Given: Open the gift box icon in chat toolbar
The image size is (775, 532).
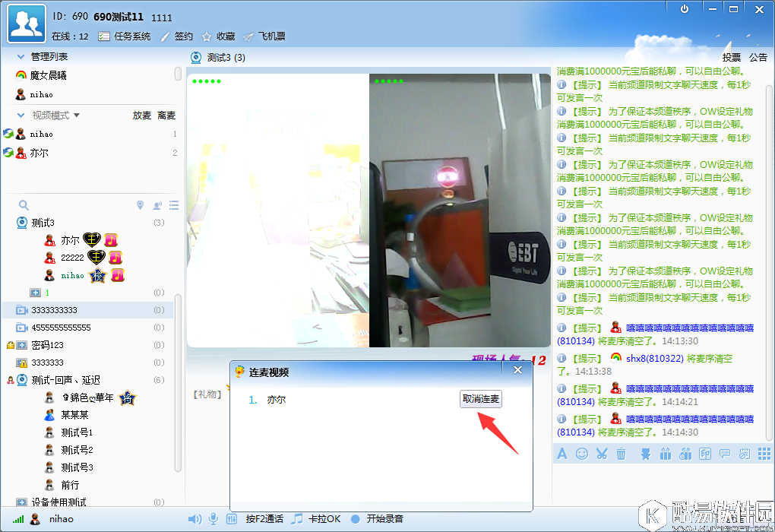Looking at the screenshot, I should click(667, 454).
